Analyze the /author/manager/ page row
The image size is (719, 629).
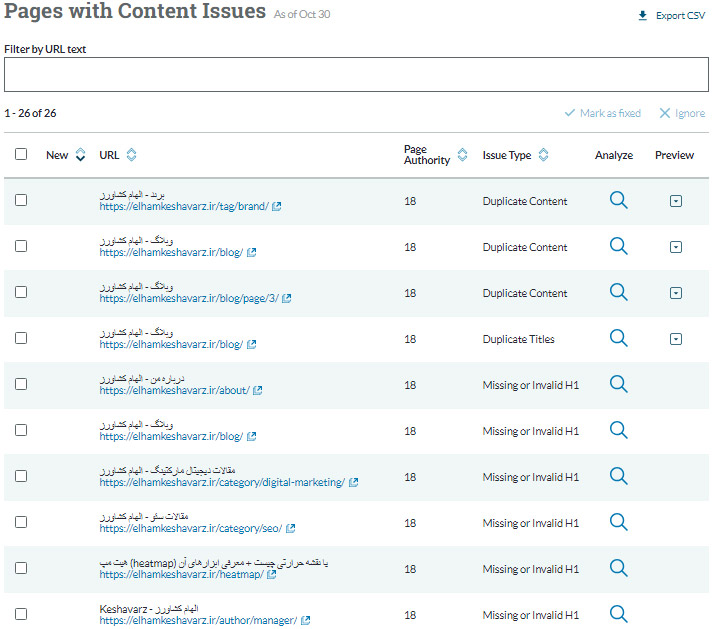[x=618, y=614]
